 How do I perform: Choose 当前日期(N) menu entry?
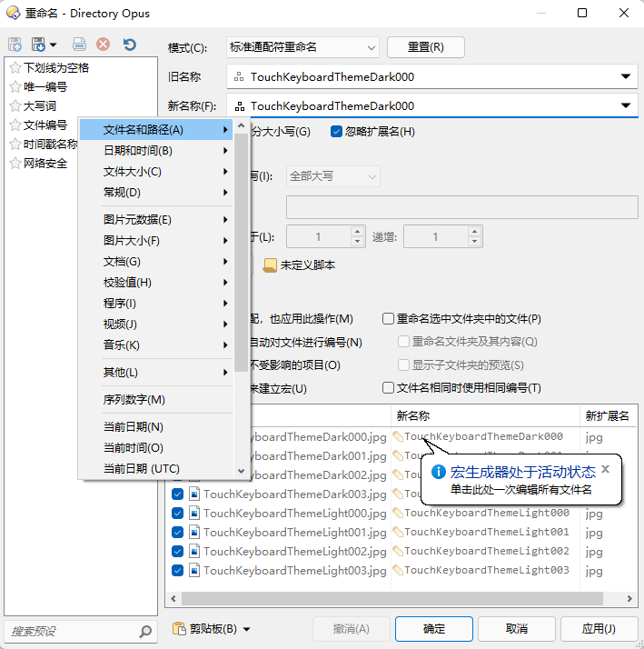tap(156, 427)
